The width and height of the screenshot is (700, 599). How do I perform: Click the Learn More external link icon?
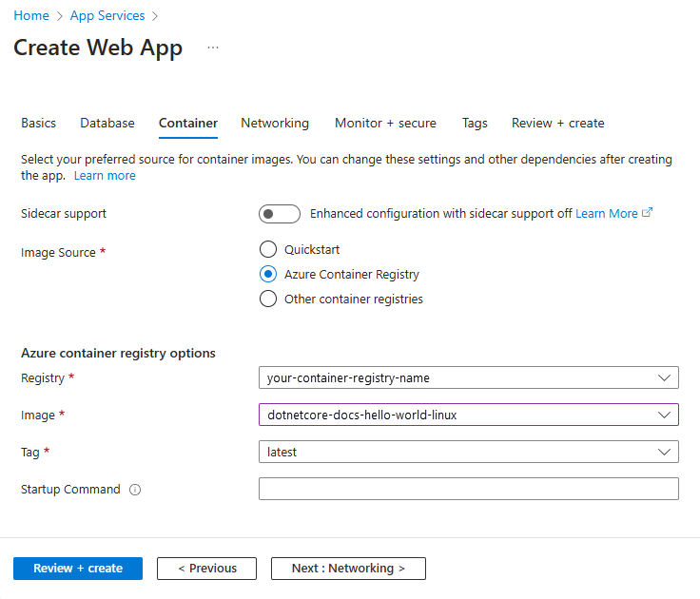click(x=648, y=213)
